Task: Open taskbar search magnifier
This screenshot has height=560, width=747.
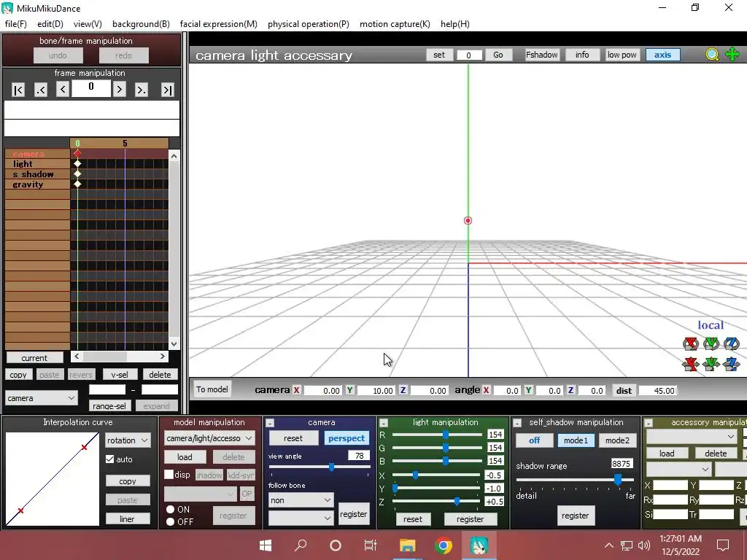Action: pos(301,545)
